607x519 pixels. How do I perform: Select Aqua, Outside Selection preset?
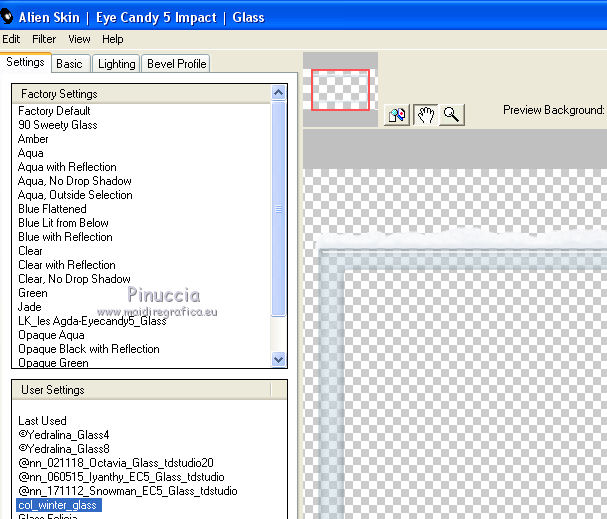pyautogui.click(x=75, y=195)
